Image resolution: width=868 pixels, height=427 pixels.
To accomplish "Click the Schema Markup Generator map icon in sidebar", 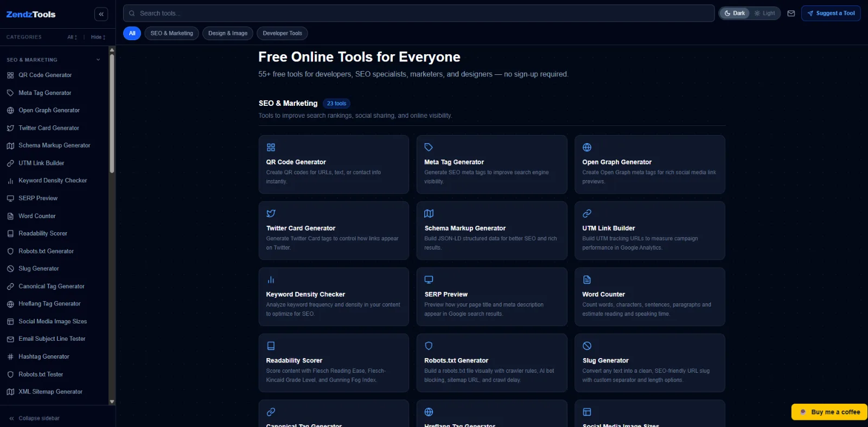I will pos(10,145).
